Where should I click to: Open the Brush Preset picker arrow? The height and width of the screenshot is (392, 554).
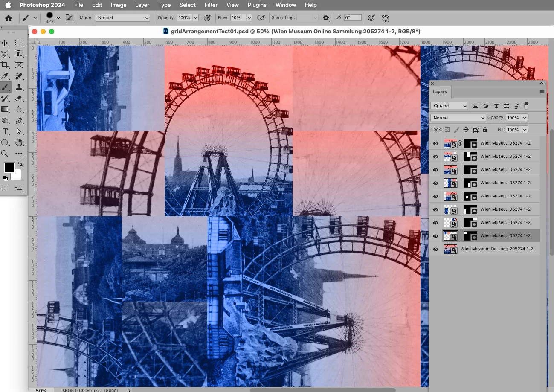[x=58, y=18]
